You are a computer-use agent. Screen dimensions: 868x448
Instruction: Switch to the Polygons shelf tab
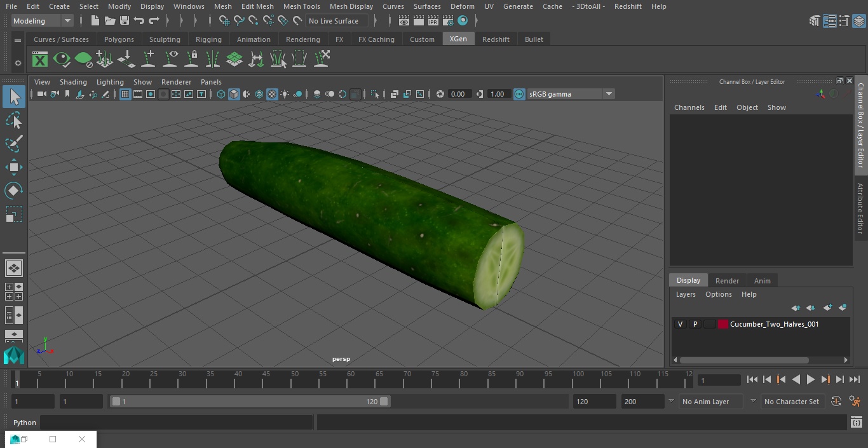(119, 39)
